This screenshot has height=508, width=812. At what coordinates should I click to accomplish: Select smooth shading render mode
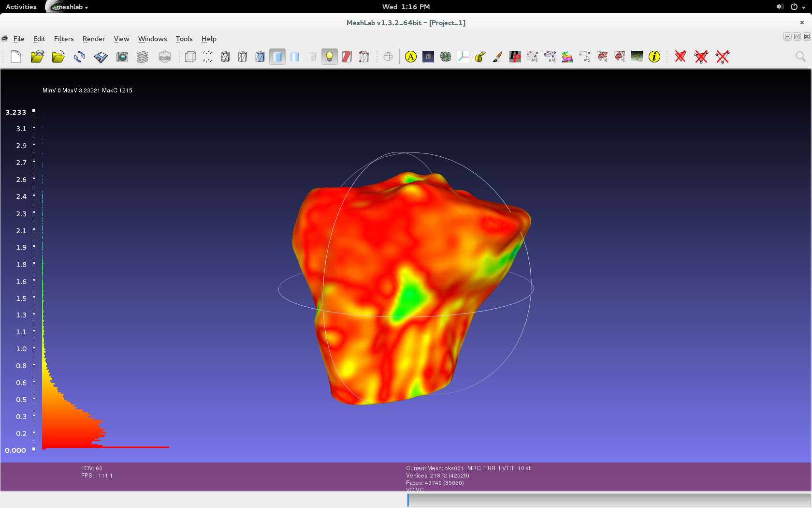295,57
